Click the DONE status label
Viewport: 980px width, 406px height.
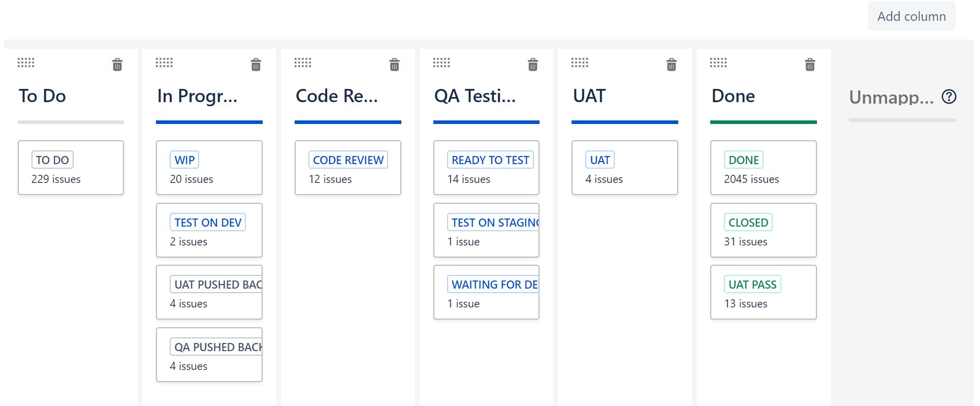pos(744,160)
